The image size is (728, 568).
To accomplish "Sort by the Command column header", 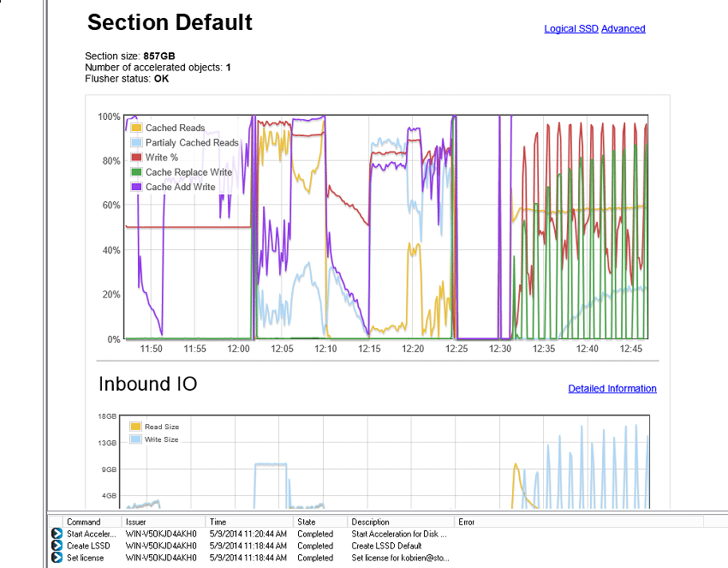I will (92, 522).
